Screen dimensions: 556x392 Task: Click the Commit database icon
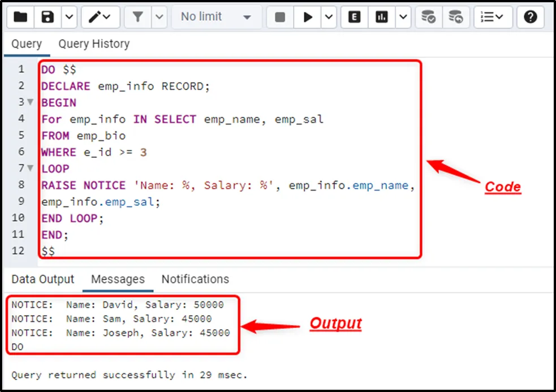tap(428, 17)
